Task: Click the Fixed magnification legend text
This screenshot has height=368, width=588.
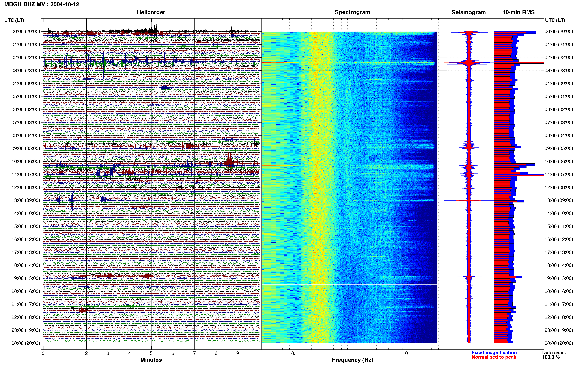Action: (494, 352)
